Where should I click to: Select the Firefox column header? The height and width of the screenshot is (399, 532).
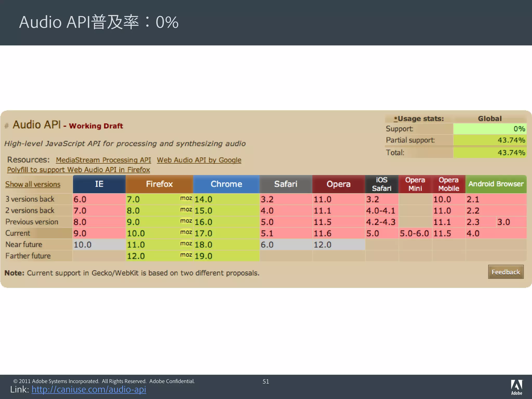click(x=159, y=184)
